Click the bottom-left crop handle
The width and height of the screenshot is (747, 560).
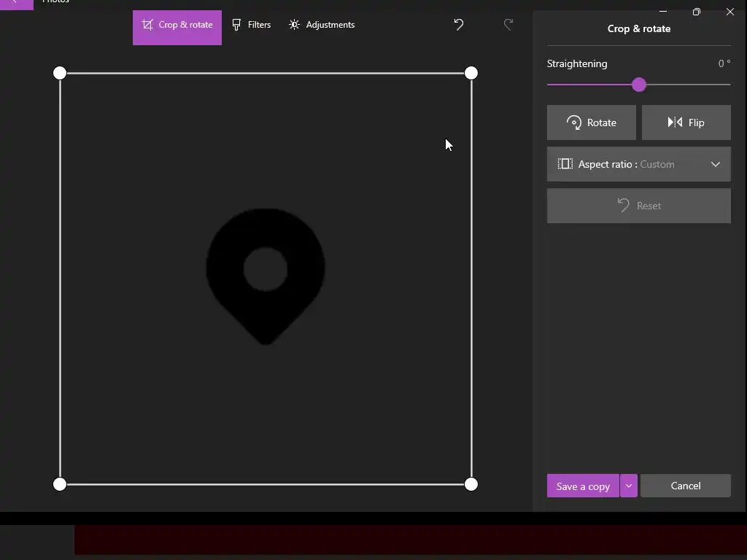pyautogui.click(x=60, y=484)
